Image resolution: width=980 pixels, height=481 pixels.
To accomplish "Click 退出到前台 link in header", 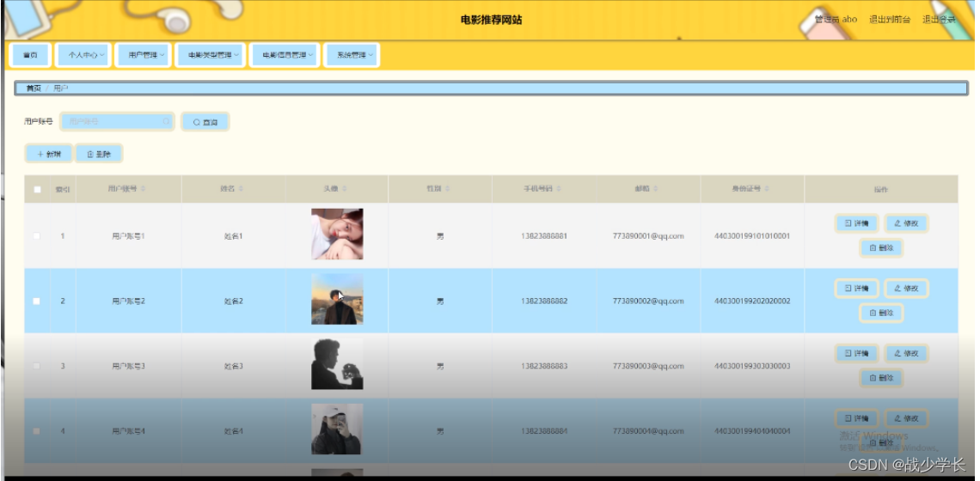I will tap(890, 20).
